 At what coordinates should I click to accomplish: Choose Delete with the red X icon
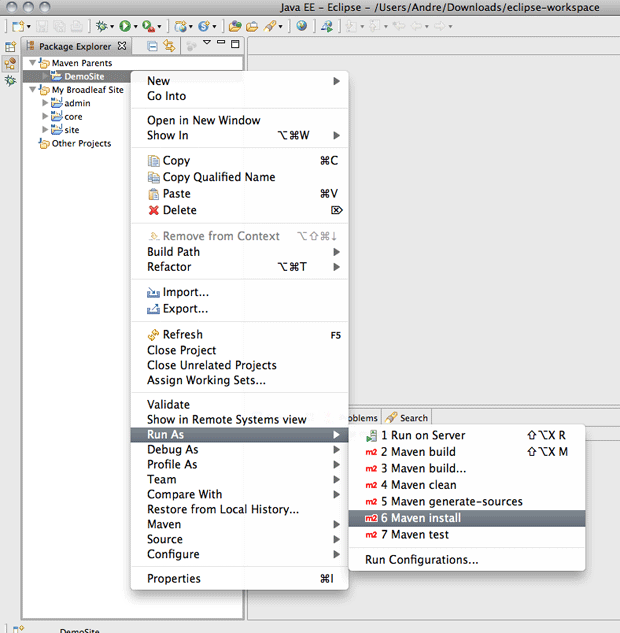pyautogui.click(x=240, y=210)
